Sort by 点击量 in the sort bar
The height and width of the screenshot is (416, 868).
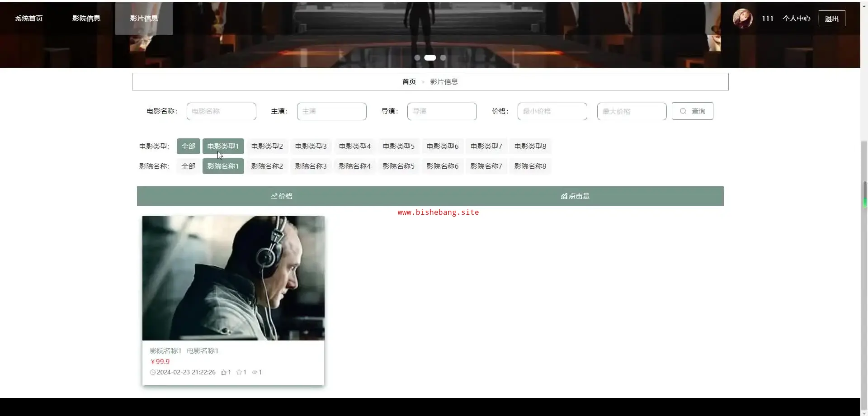pyautogui.click(x=575, y=196)
